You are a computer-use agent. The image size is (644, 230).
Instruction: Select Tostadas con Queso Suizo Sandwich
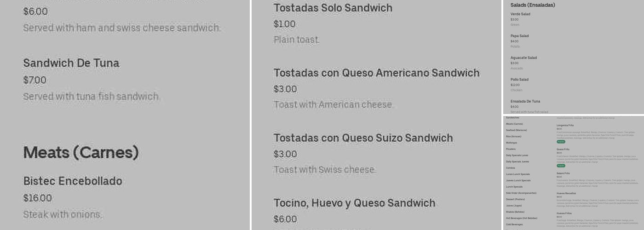pyautogui.click(x=363, y=138)
